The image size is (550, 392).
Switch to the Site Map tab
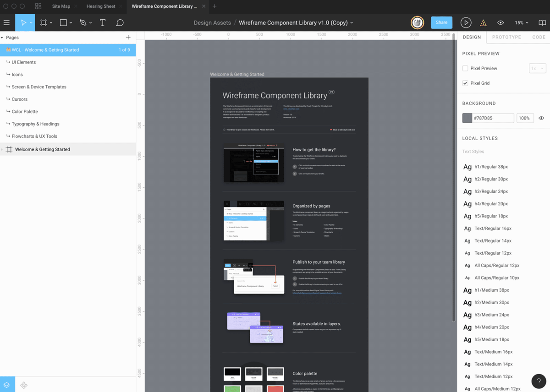click(x=61, y=6)
